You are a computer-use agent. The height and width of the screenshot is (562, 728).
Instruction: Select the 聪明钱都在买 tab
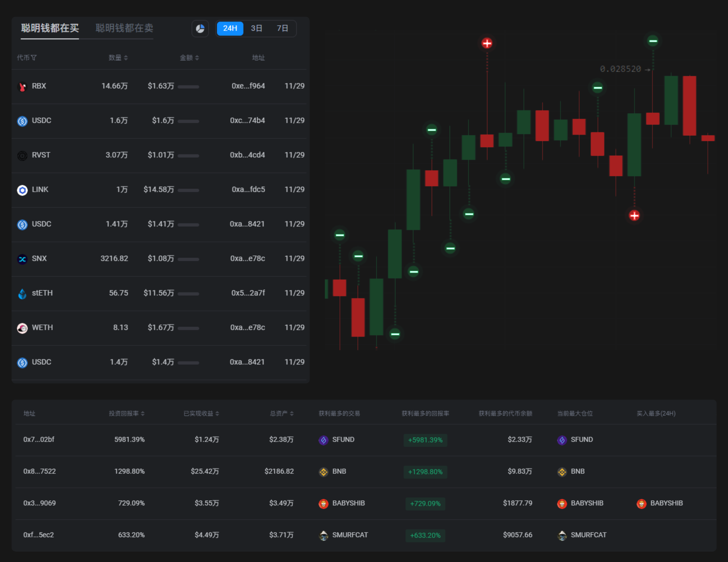pos(50,28)
